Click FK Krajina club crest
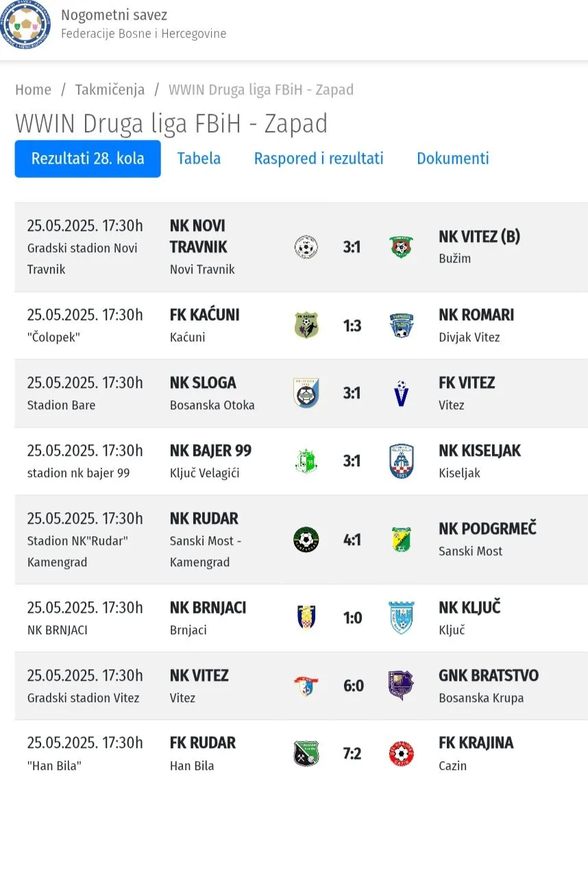588x890 pixels. click(x=402, y=754)
